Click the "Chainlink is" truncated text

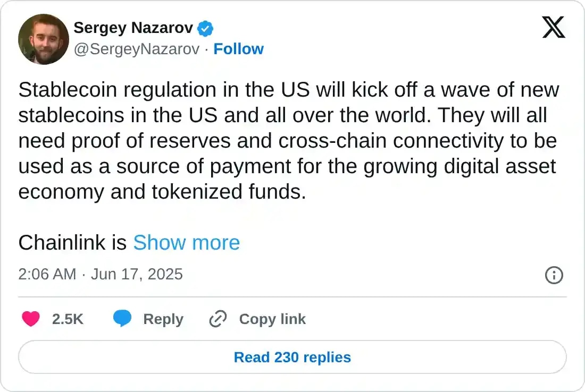[x=72, y=243]
